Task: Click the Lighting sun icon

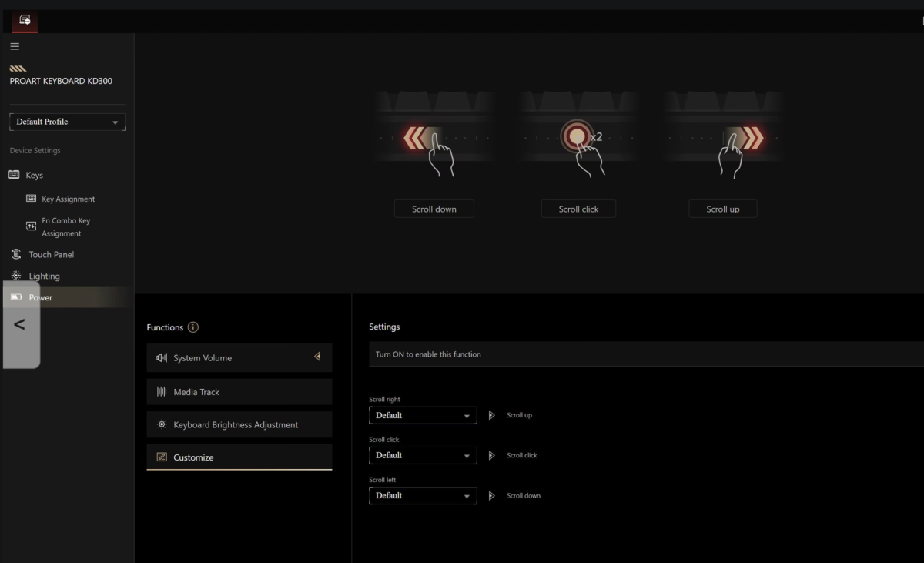Action: pos(15,276)
